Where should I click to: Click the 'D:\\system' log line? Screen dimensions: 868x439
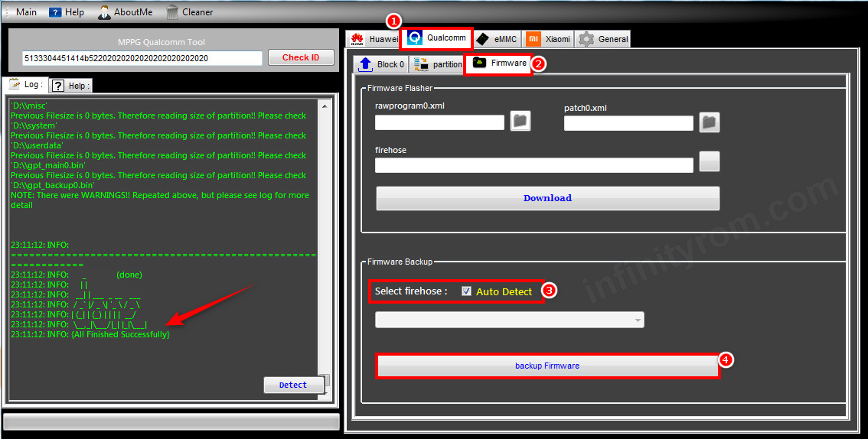click(34, 125)
